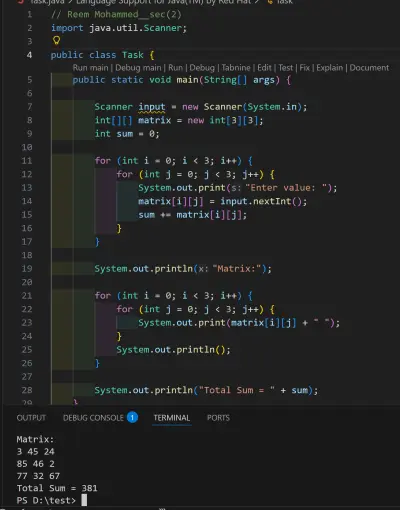Click the Edit code lens link
Viewport: 400px width, 510px height.
coord(264,68)
